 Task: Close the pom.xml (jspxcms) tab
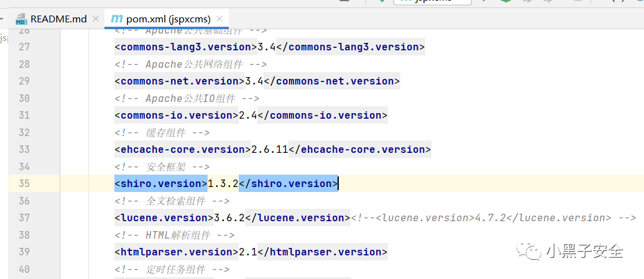[219, 19]
